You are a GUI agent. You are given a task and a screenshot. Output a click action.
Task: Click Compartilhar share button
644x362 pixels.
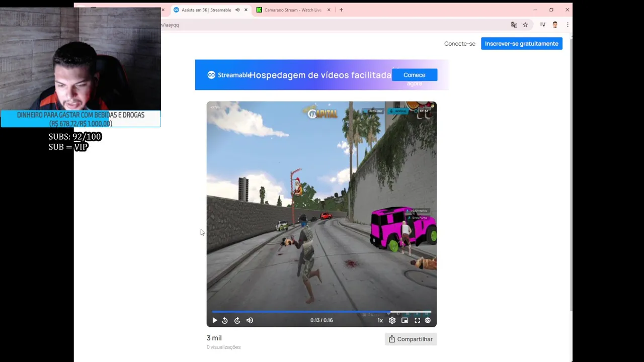411,339
